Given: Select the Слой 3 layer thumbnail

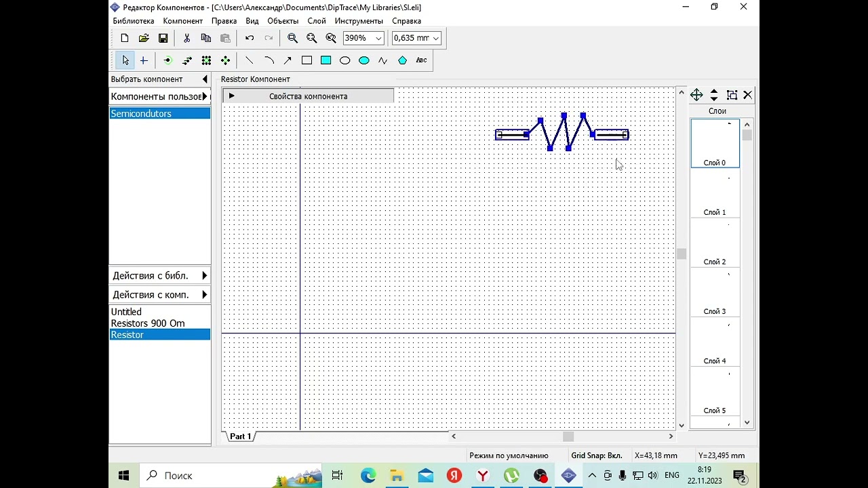Looking at the screenshot, I should pos(715,291).
